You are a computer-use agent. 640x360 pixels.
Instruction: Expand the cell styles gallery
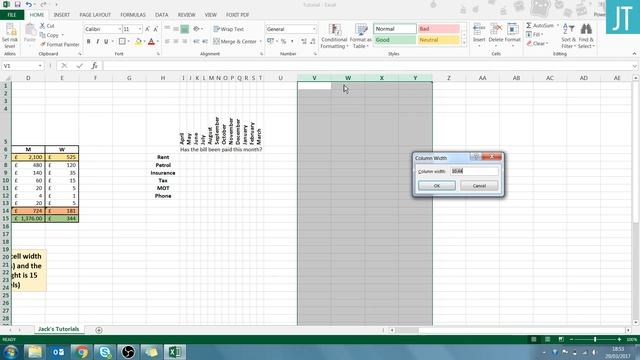point(464,43)
